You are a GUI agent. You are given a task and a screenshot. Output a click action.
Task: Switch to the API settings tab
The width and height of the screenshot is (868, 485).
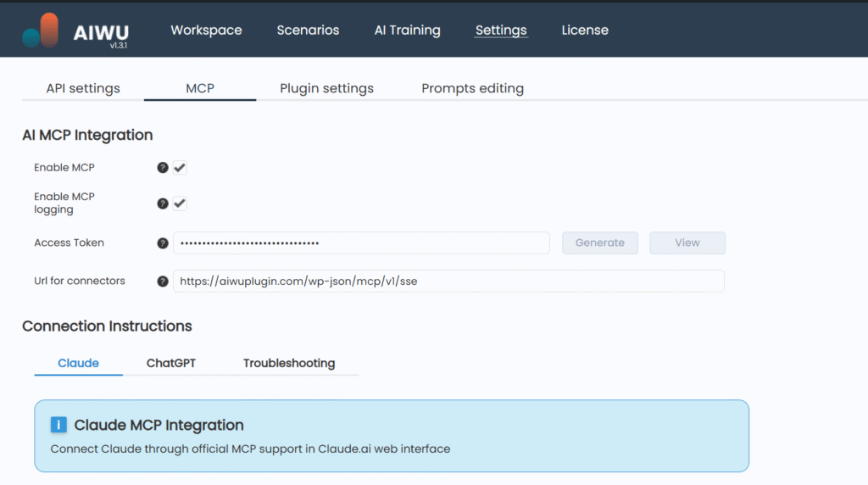pos(83,88)
